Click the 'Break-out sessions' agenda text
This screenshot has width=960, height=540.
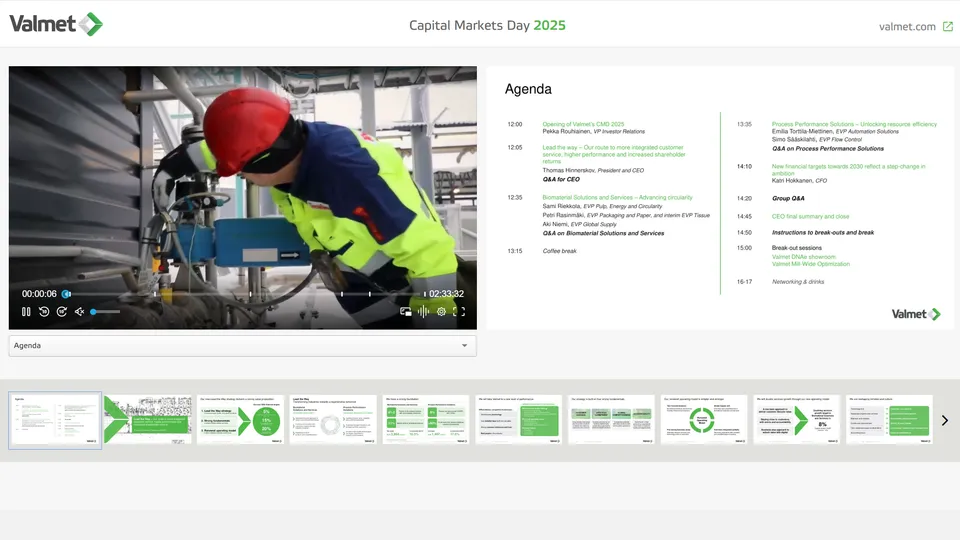(x=797, y=248)
